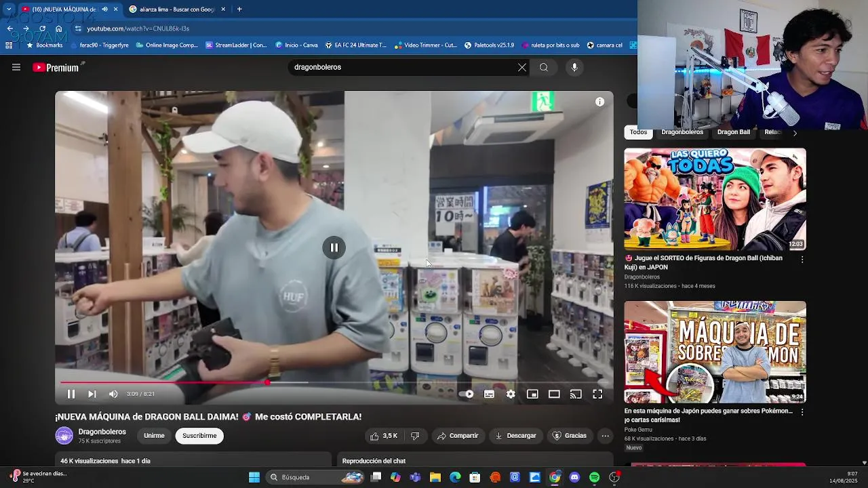Skip to next video
This screenshot has width=868, height=488.
[92, 394]
